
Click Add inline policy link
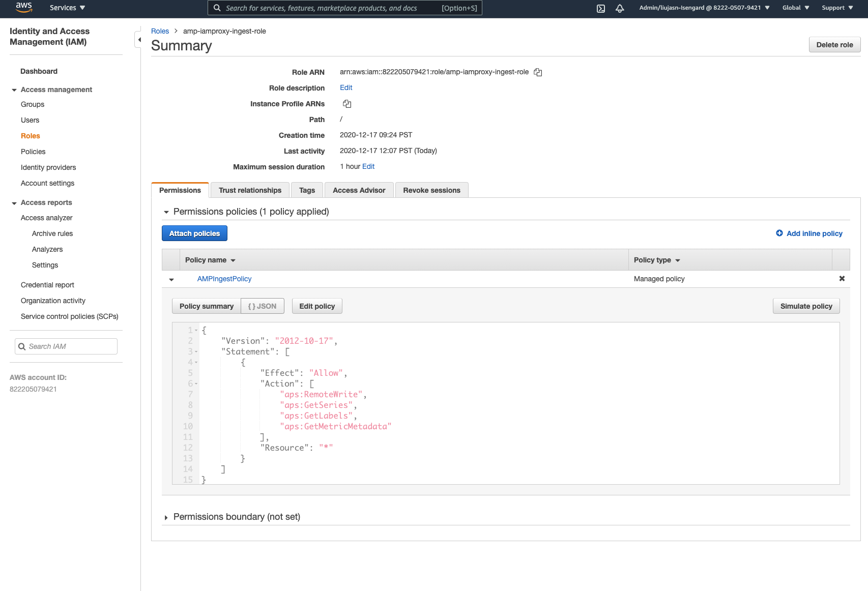click(x=814, y=233)
